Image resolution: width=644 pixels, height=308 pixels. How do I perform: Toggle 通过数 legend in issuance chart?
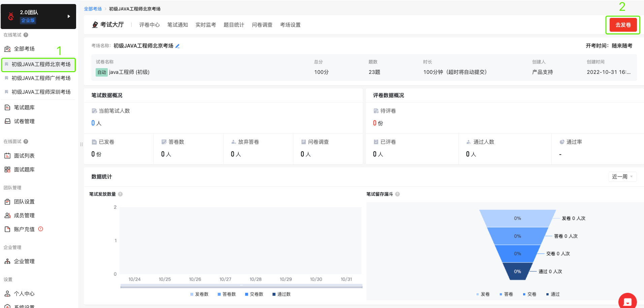tap(282, 294)
